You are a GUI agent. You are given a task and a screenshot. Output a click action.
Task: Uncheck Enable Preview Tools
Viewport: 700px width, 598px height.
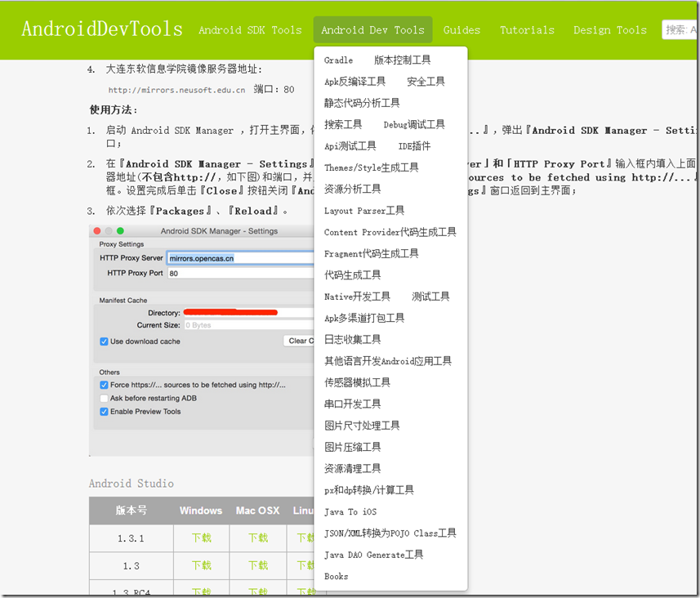103,411
